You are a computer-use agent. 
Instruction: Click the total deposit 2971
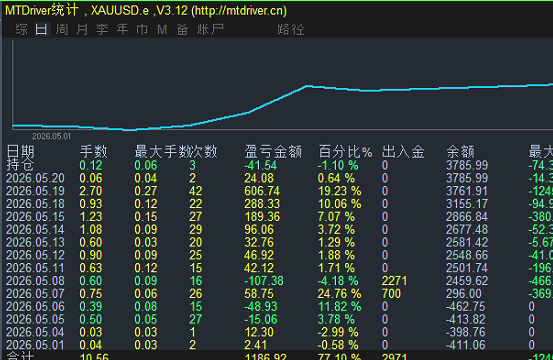click(x=395, y=356)
